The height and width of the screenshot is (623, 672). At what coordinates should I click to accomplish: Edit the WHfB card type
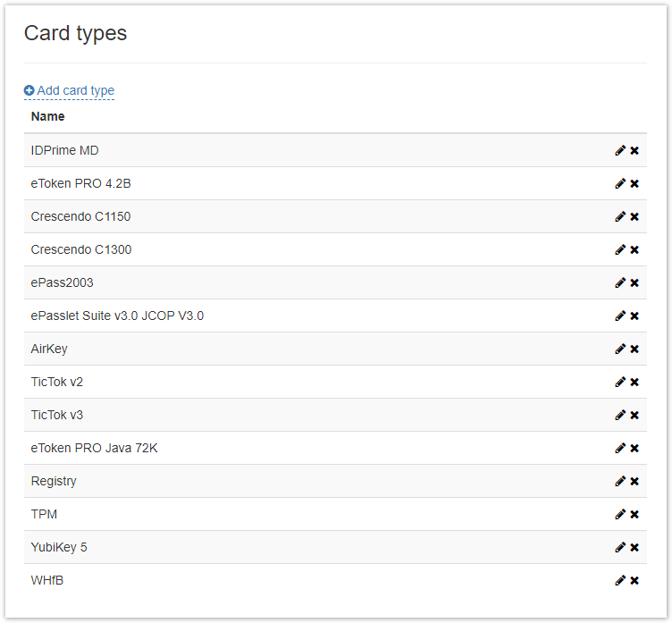coord(620,580)
